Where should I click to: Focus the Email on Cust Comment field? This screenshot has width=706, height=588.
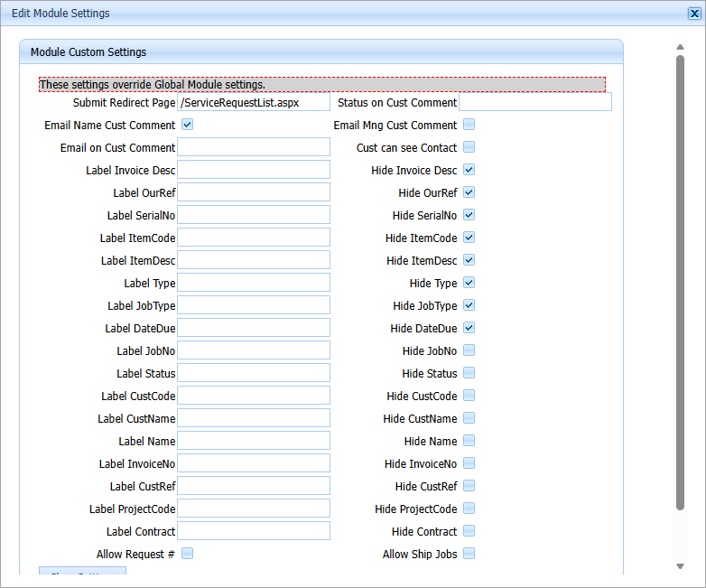[254, 147]
